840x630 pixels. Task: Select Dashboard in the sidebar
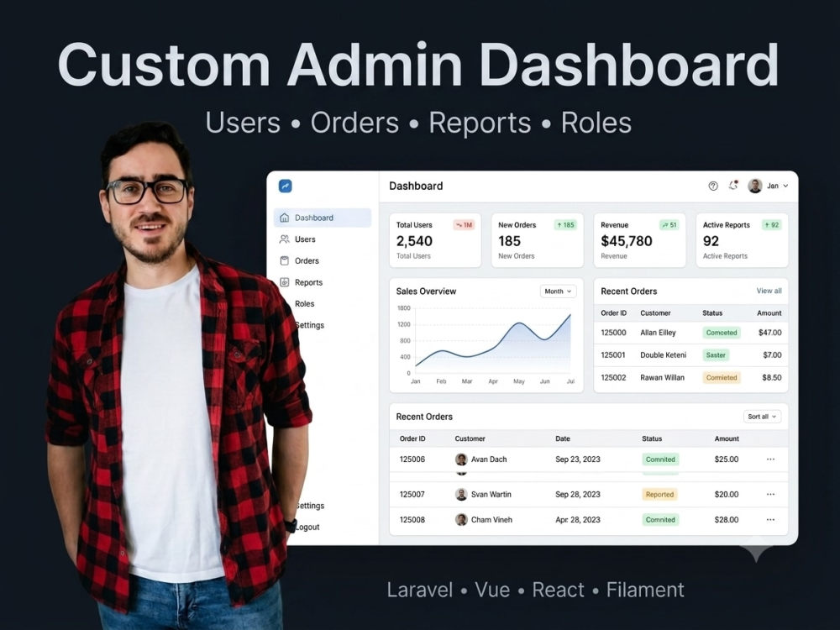323,218
